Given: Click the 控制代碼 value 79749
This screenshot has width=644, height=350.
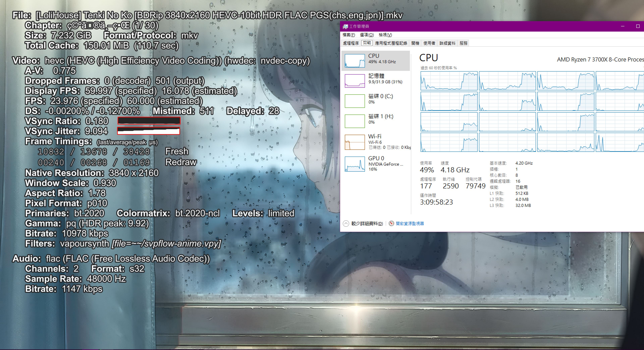Looking at the screenshot, I should (475, 186).
